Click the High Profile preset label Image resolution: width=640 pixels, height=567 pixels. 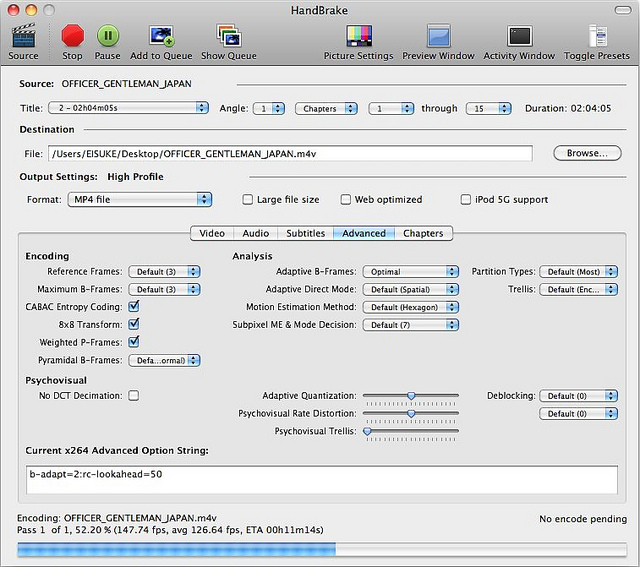pos(136,177)
